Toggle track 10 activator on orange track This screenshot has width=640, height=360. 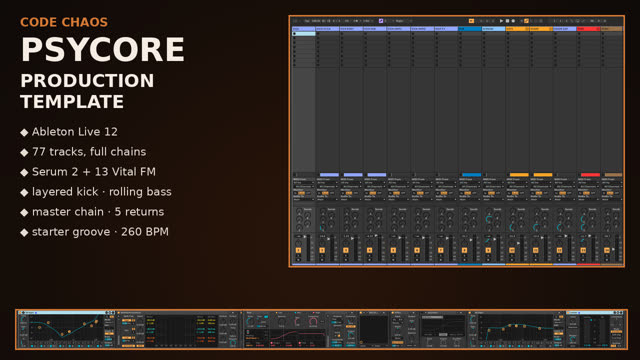(x=512, y=250)
